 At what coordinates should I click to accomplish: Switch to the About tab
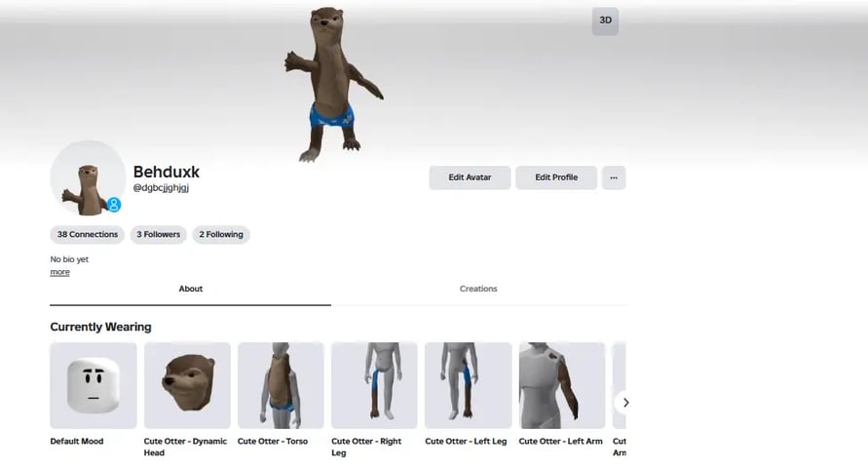(x=191, y=289)
